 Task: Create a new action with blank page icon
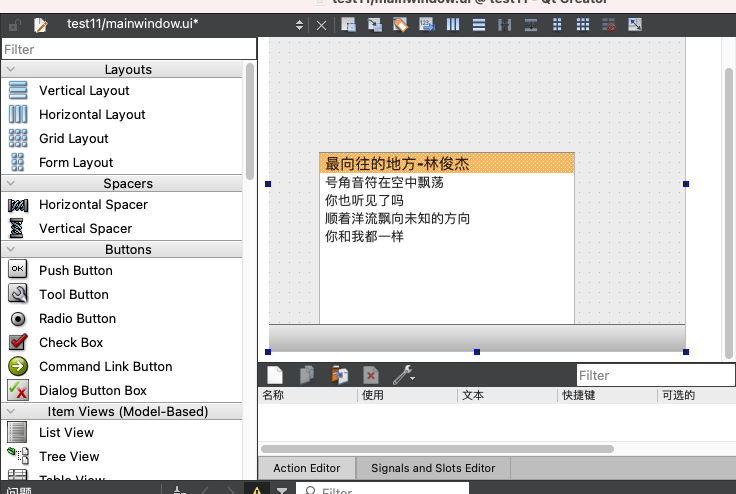tap(275, 375)
